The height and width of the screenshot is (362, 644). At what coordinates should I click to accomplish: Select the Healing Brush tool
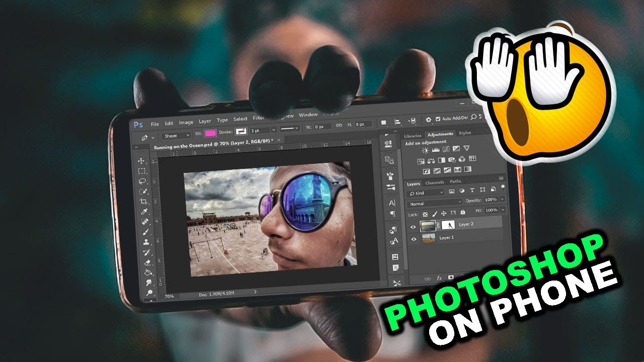(x=144, y=221)
